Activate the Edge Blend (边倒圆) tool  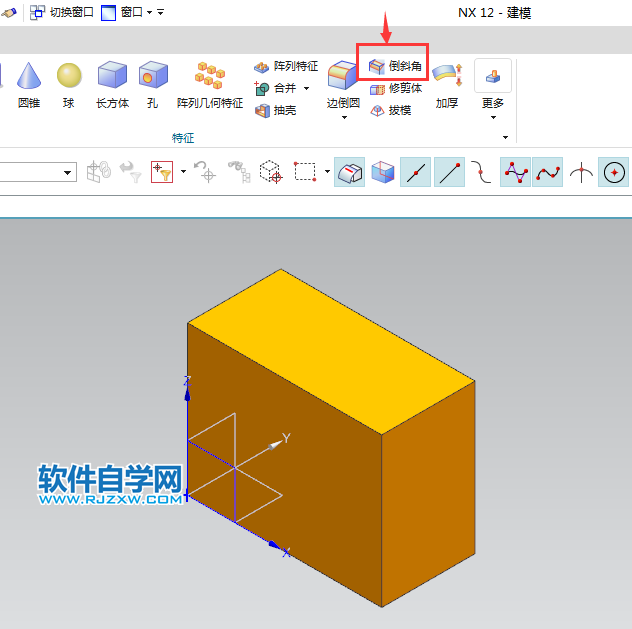click(x=343, y=85)
